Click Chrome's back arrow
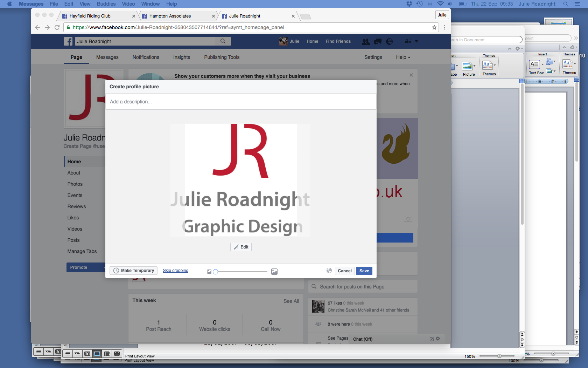The height and width of the screenshot is (368, 588). pyautogui.click(x=37, y=27)
